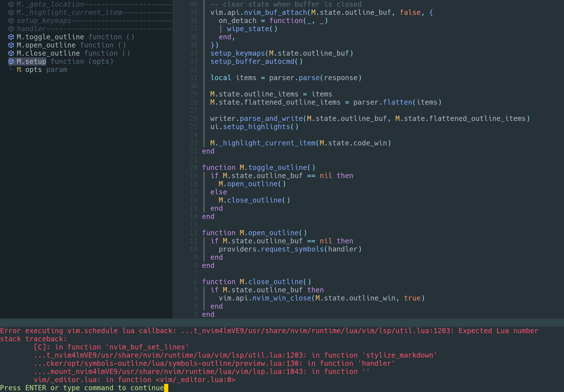Select the dimmed setup_keymaps outline entry

[44, 21]
